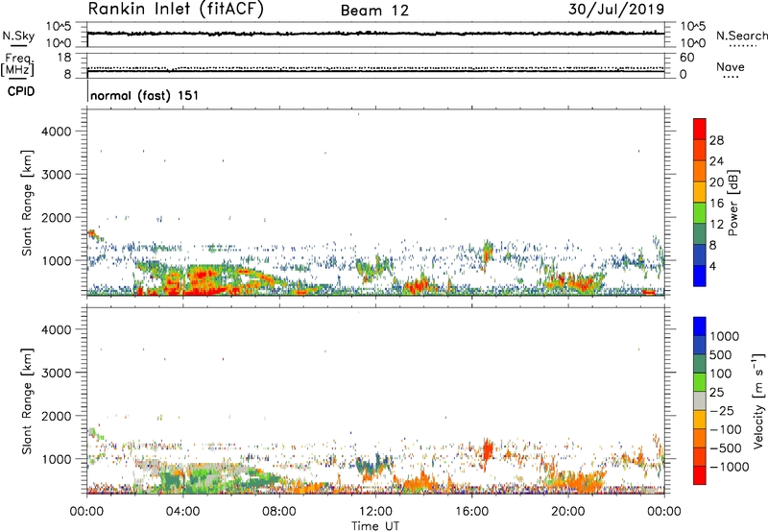This screenshot has width=768, height=532.
Task: Click the 'Rankin Inlet (fitACF)' plot title
Action: tap(176, 10)
